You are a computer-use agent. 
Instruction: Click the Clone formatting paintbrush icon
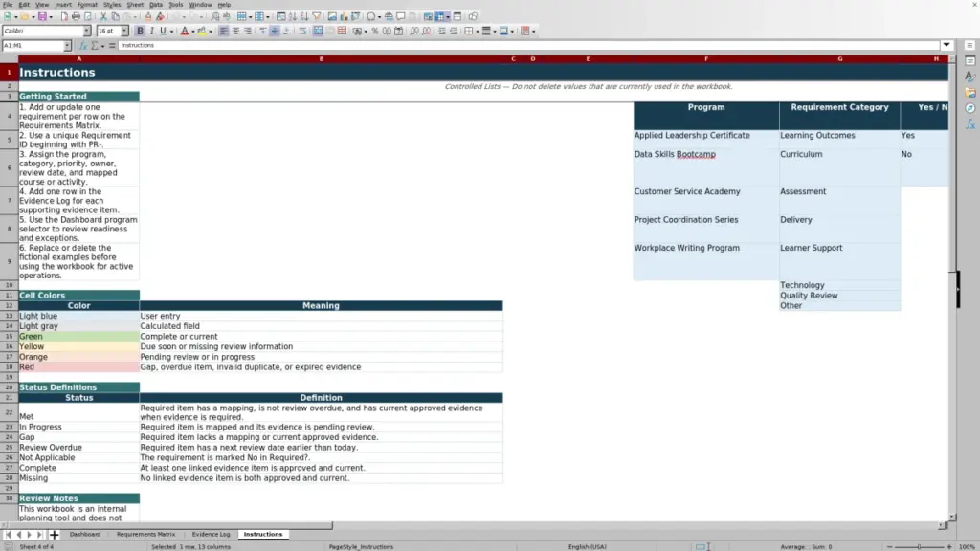pyautogui.click(x=148, y=16)
